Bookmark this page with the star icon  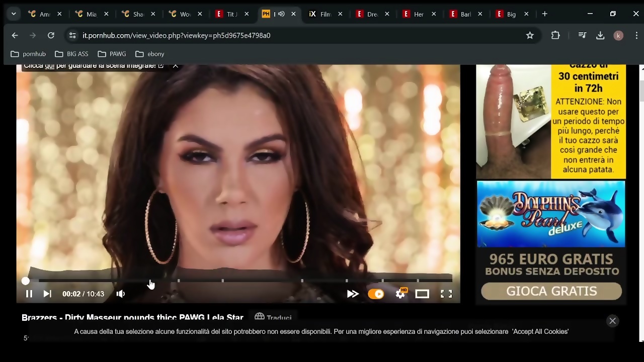coord(530,35)
